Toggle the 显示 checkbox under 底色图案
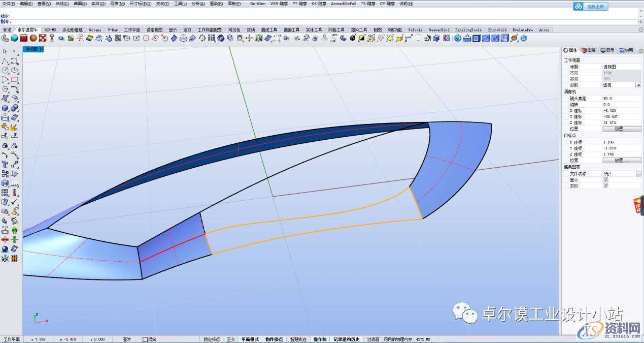This screenshot has height=343, width=644. coord(605,179)
